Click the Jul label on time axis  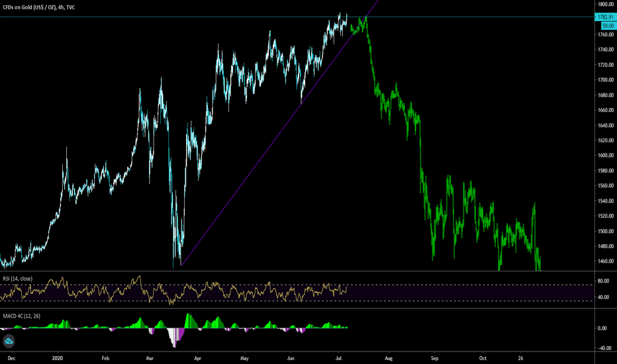(x=338, y=359)
